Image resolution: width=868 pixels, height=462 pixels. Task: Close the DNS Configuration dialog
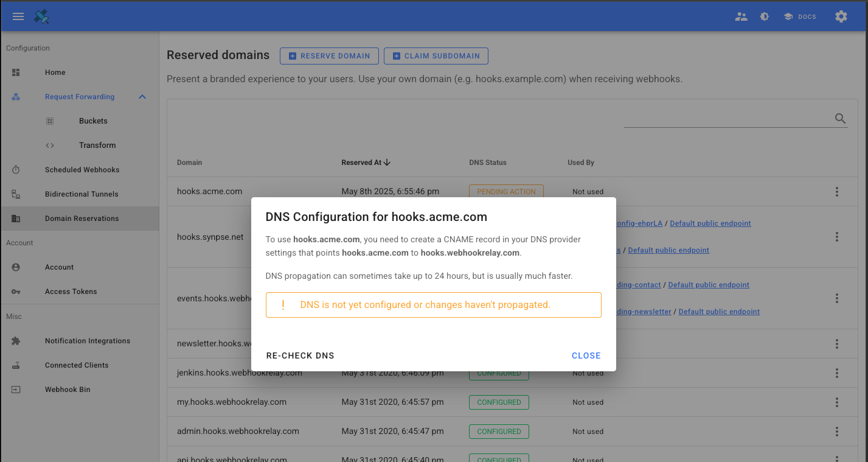click(x=586, y=355)
